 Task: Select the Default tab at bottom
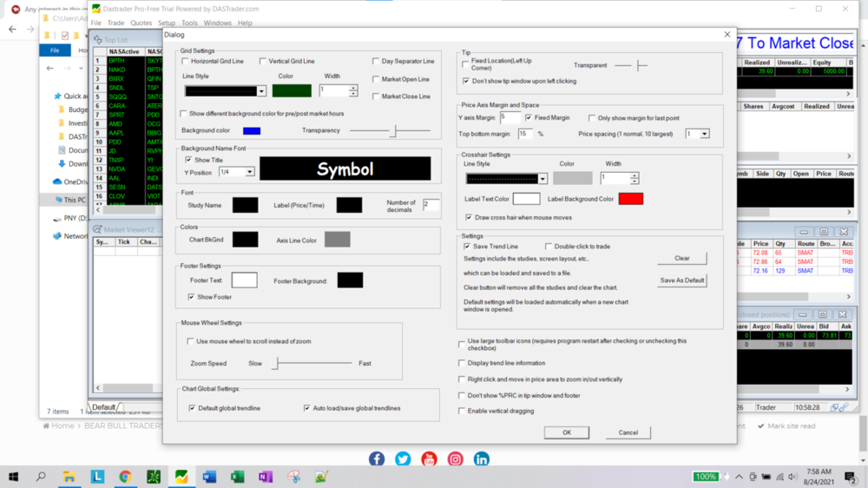click(103, 406)
